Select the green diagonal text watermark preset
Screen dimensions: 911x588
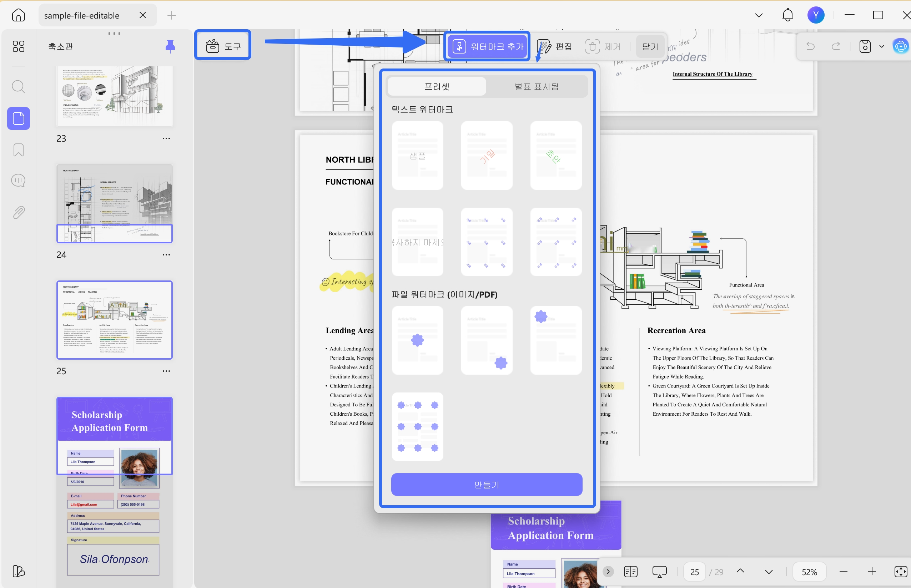[x=556, y=156]
